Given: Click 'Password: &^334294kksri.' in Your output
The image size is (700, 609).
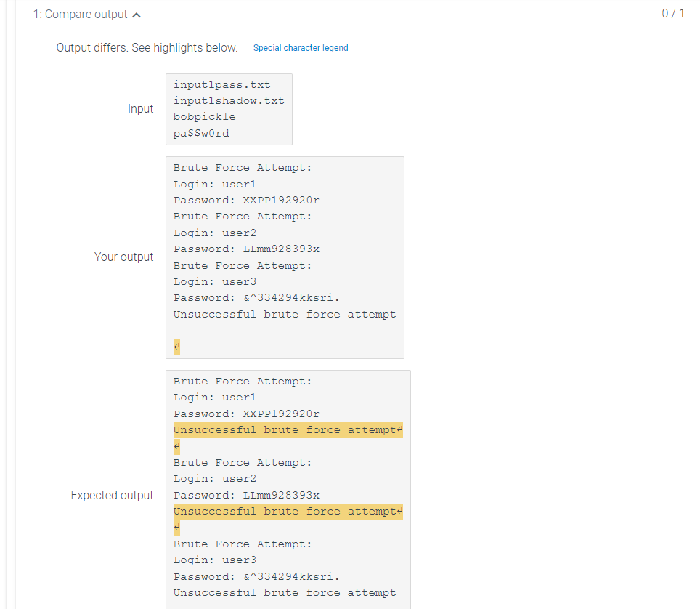Looking at the screenshot, I should [x=257, y=297].
